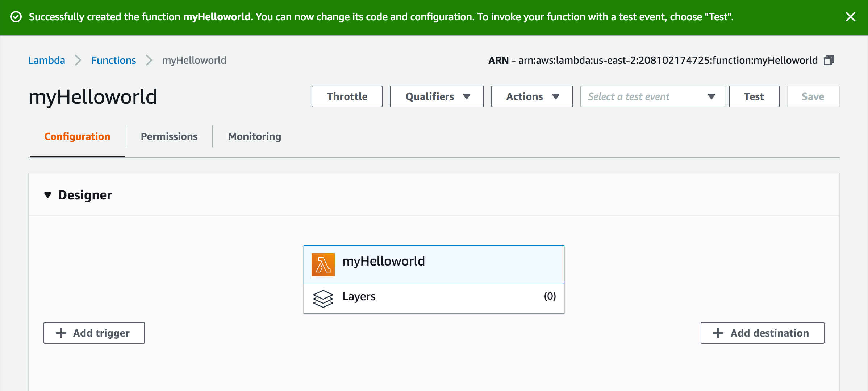This screenshot has height=391, width=868.
Task: Go to Lambda breadcrumb link
Action: (47, 60)
